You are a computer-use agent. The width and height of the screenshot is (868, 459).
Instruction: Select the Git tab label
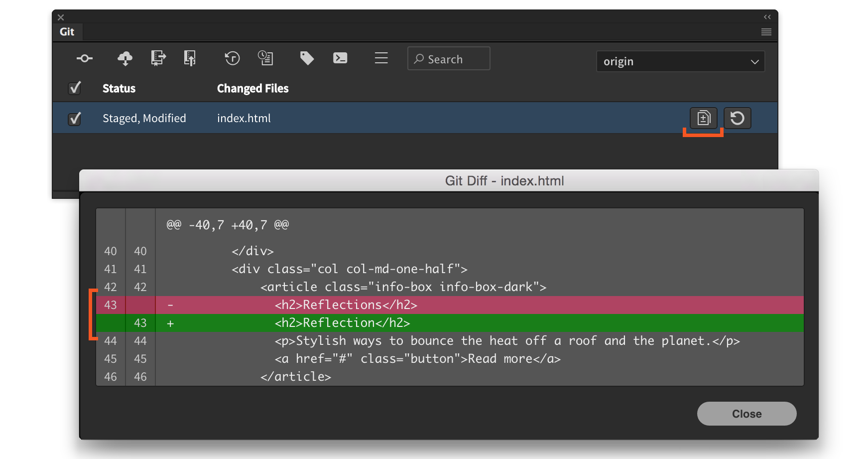coord(67,31)
